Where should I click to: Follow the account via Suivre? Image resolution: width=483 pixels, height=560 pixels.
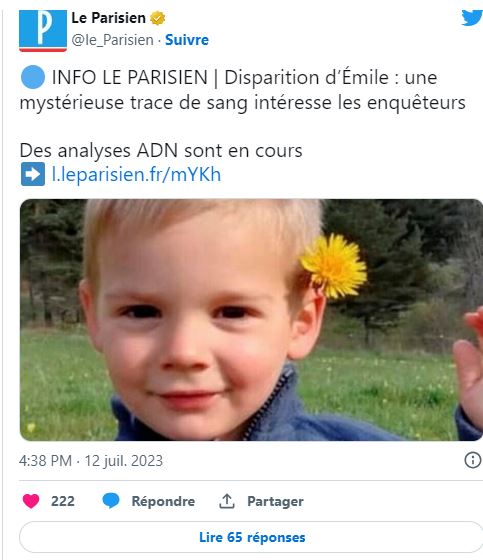point(187,40)
